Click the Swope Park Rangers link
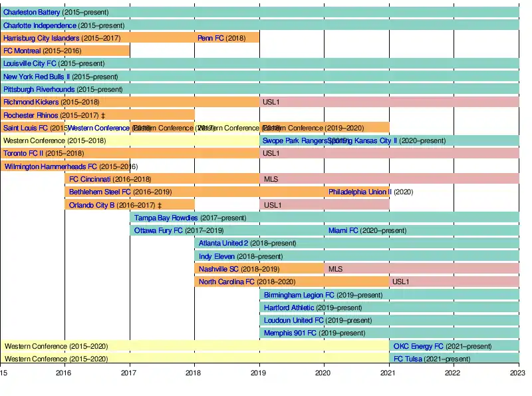 click(295, 140)
